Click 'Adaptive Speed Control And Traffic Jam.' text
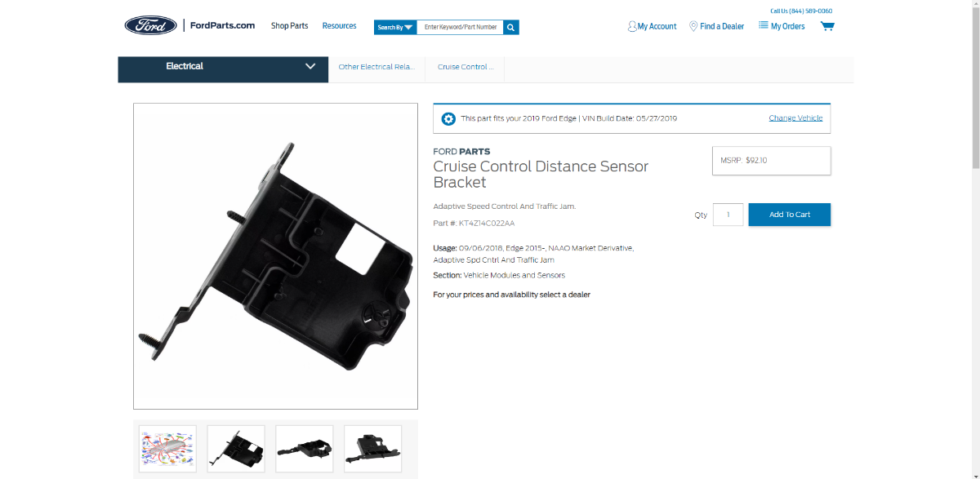 [505, 206]
